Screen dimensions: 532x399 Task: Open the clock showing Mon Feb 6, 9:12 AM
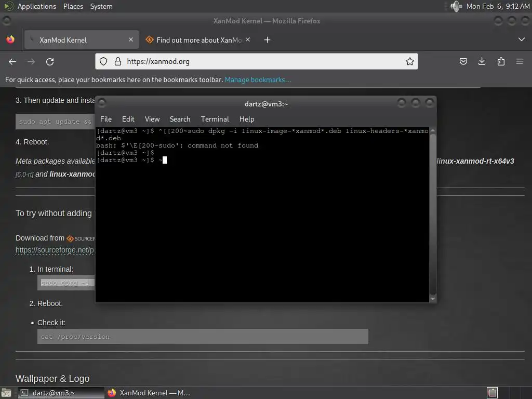498,6
